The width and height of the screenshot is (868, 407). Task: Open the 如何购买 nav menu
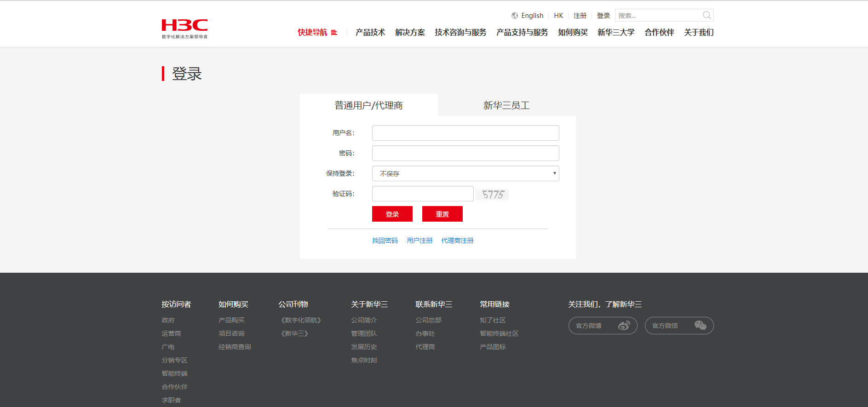tap(573, 32)
